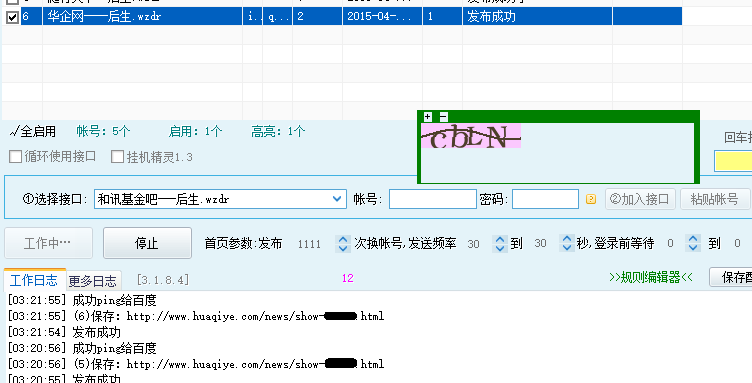
Task: Click the ②加入接口 button
Action: point(641,199)
